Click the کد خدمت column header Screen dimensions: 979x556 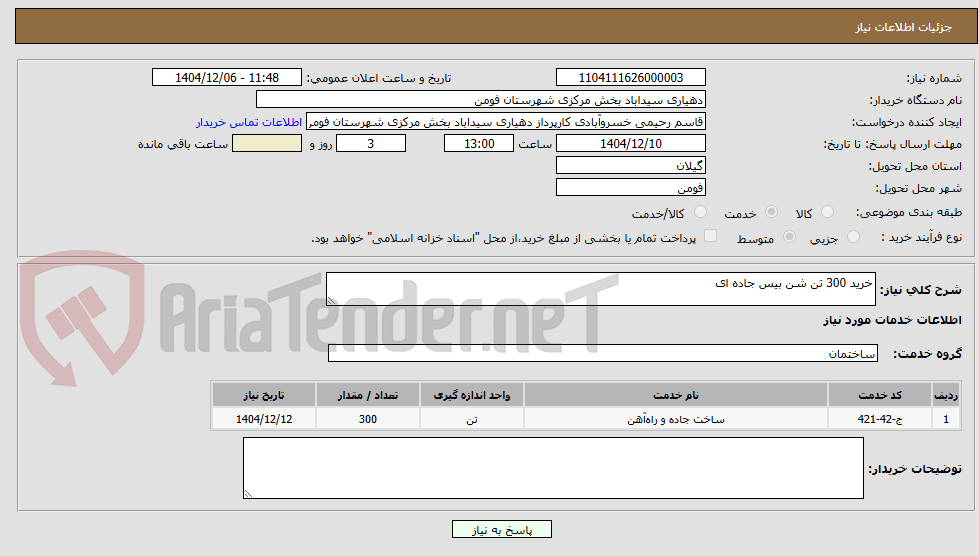(880, 395)
